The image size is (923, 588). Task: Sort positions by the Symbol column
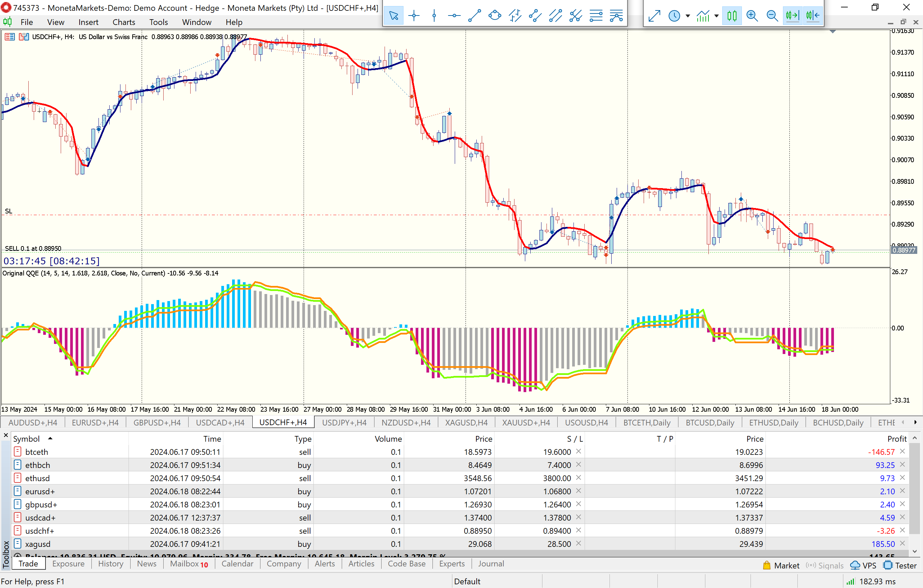(x=26, y=439)
